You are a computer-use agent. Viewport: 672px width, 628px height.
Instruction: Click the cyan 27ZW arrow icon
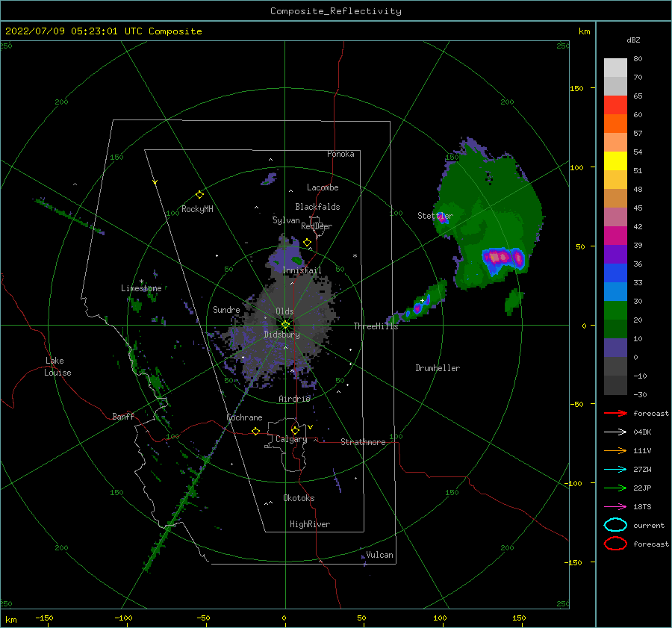tap(615, 470)
